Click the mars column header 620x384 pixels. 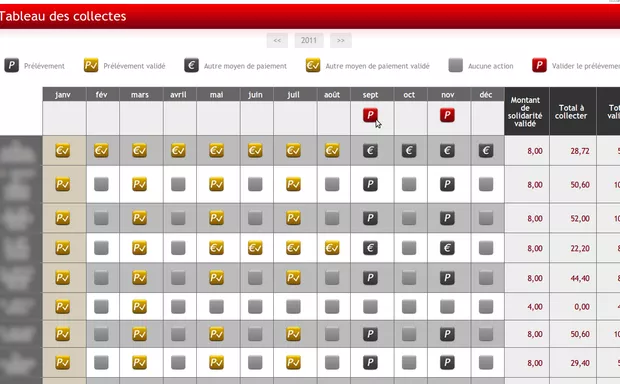[x=140, y=95]
